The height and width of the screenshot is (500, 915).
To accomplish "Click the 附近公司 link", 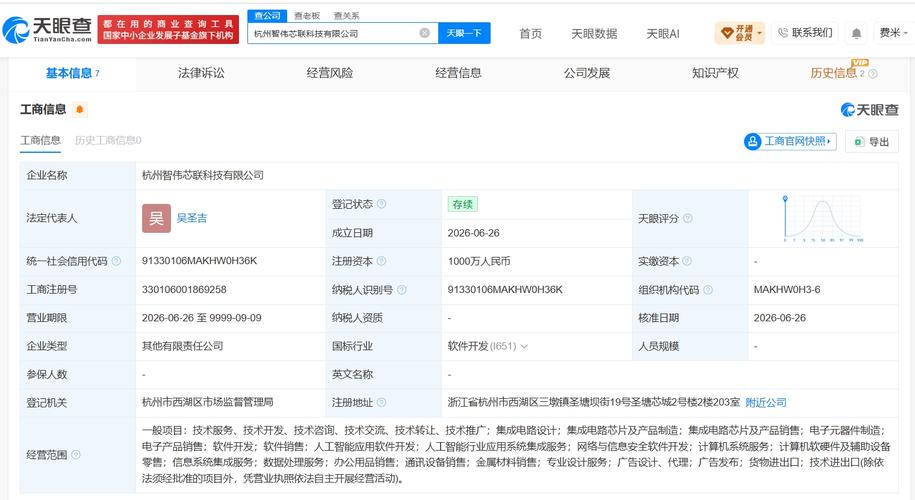I will 766,403.
